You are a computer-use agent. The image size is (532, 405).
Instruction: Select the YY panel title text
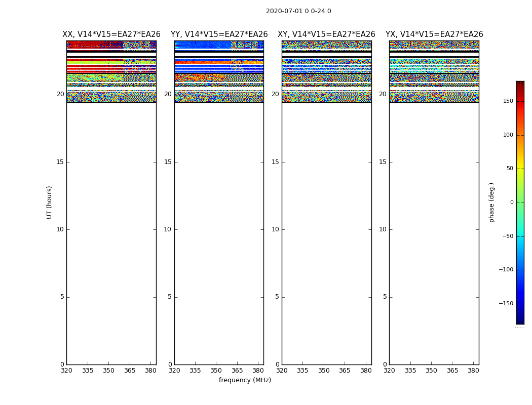tap(219, 34)
